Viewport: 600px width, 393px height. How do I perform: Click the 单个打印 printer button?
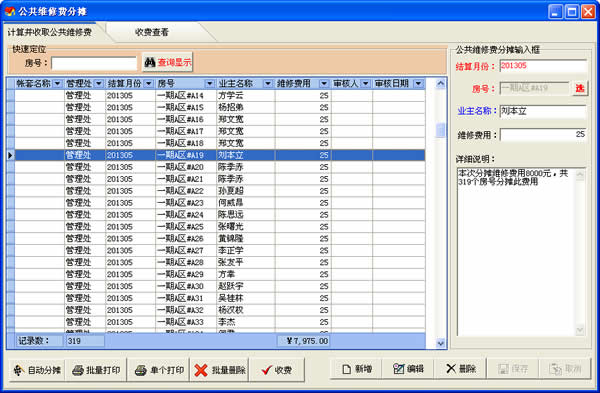(159, 370)
